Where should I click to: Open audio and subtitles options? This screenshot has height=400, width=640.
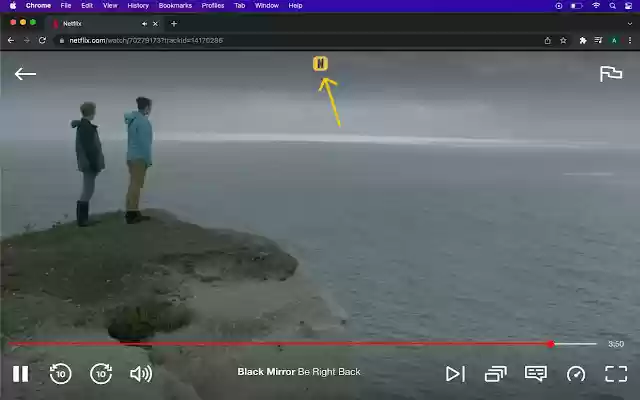[x=536, y=373]
